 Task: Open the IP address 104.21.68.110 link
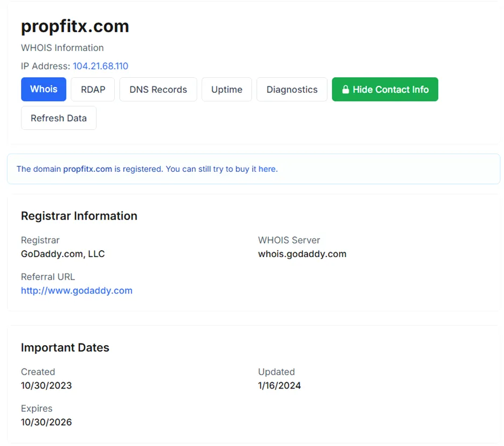[x=100, y=66]
